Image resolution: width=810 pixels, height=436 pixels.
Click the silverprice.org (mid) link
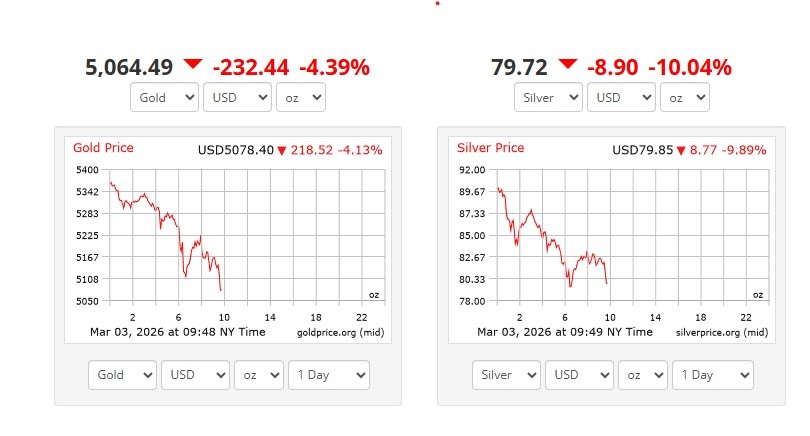tap(722, 332)
